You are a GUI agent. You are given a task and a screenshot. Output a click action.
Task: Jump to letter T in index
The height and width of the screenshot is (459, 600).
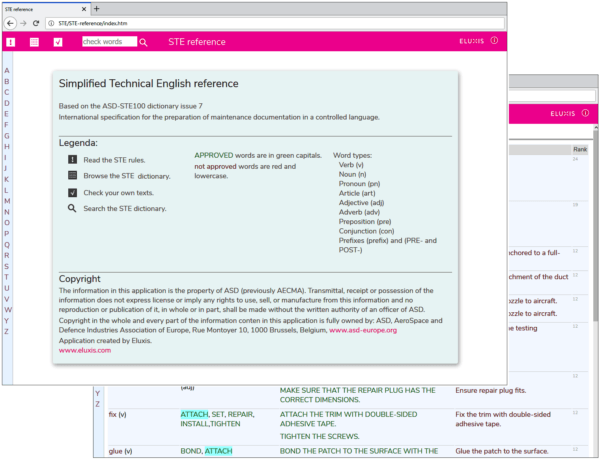pyautogui.click(x=7, y=277)
